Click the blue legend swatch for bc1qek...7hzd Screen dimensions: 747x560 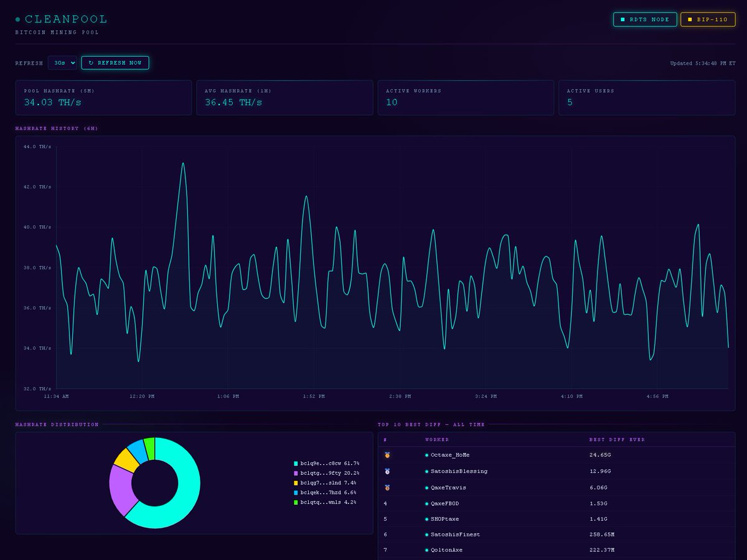pyautogui.click(x=296, y=493)
